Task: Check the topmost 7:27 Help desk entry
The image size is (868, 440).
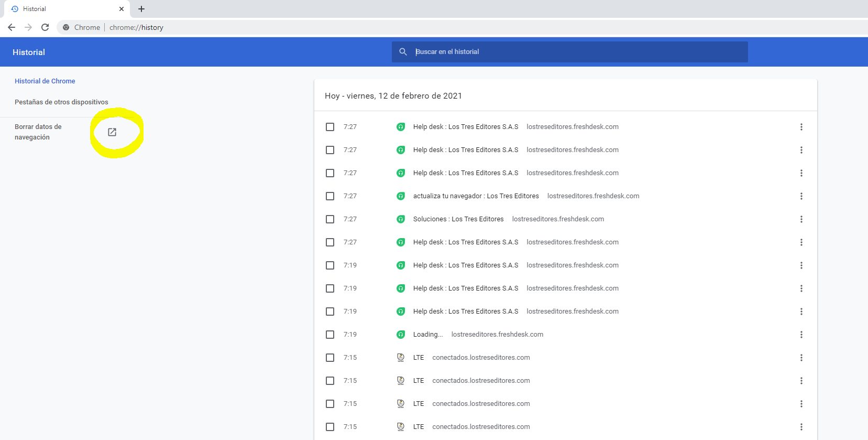Action: point(330,127)
